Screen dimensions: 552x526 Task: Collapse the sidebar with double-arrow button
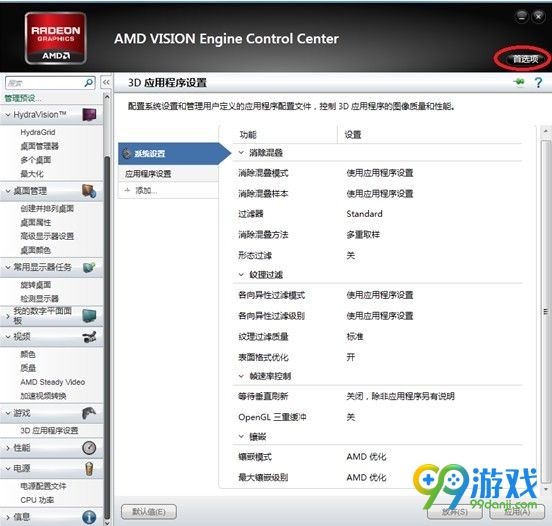106,83
